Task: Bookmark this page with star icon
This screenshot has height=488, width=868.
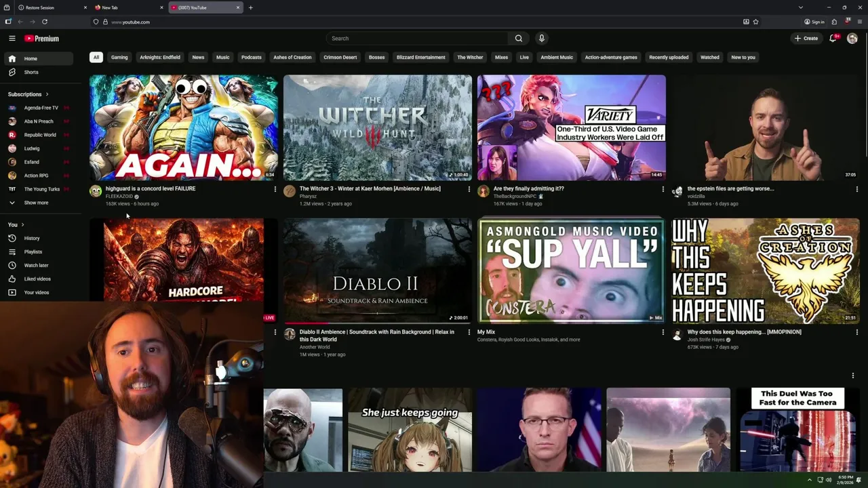Action: (755, 22)
